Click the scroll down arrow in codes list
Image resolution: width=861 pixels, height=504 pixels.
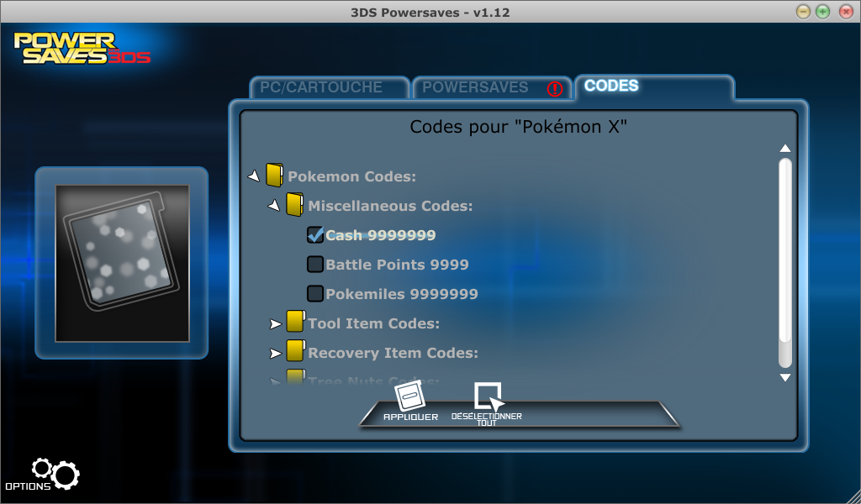tap(785, 377)
